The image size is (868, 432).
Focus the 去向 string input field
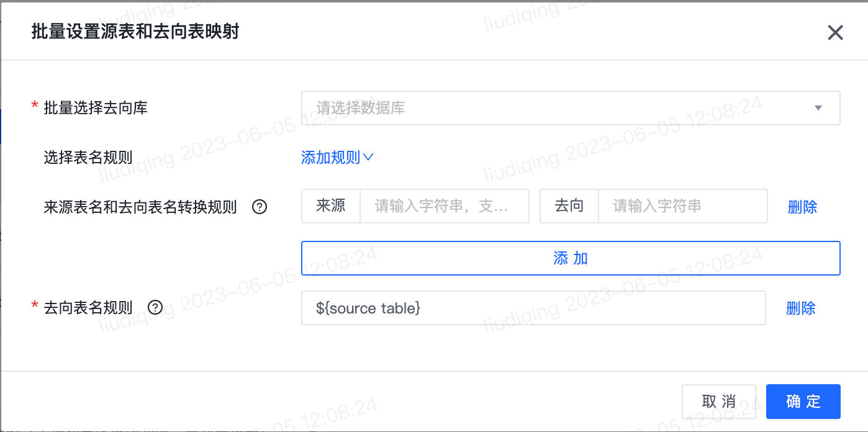click(683, 206)
